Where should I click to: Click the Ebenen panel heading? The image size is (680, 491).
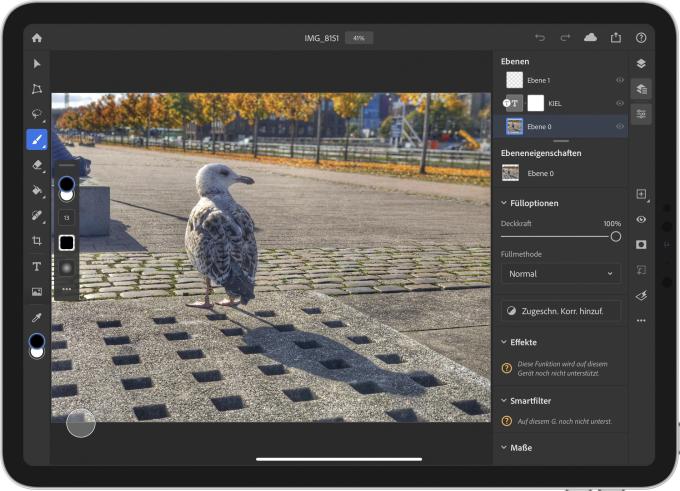point(515,61)
